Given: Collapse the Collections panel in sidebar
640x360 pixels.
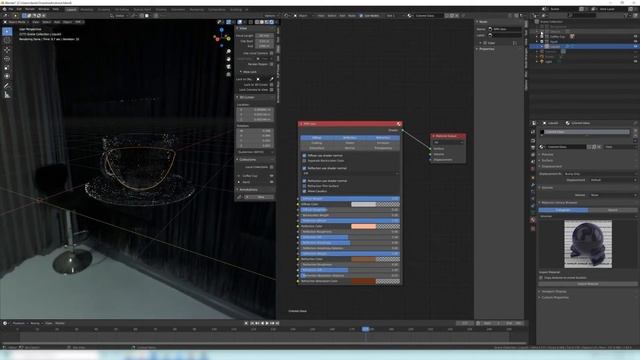Looking at the screenshot, I should coord(238,160).
